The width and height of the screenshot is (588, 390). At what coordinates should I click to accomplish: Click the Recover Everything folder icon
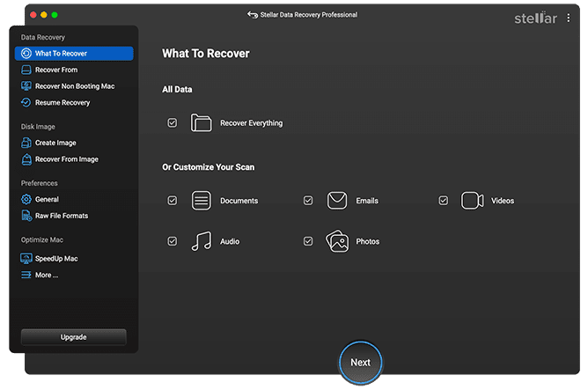coord(202,123)
